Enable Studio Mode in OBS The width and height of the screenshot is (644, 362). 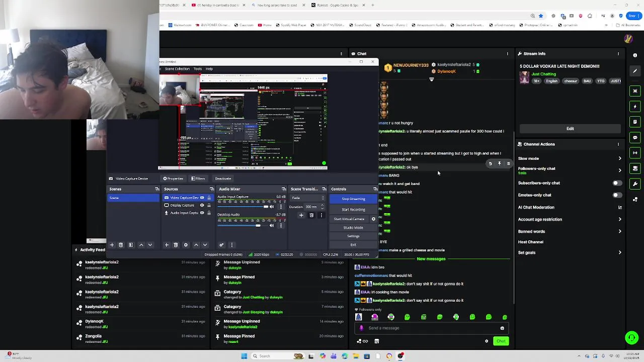[353, 228]
